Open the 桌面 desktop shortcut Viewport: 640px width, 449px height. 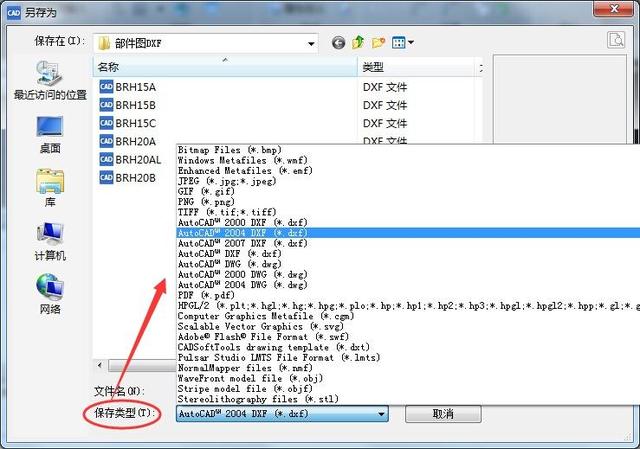coord(50,135)
